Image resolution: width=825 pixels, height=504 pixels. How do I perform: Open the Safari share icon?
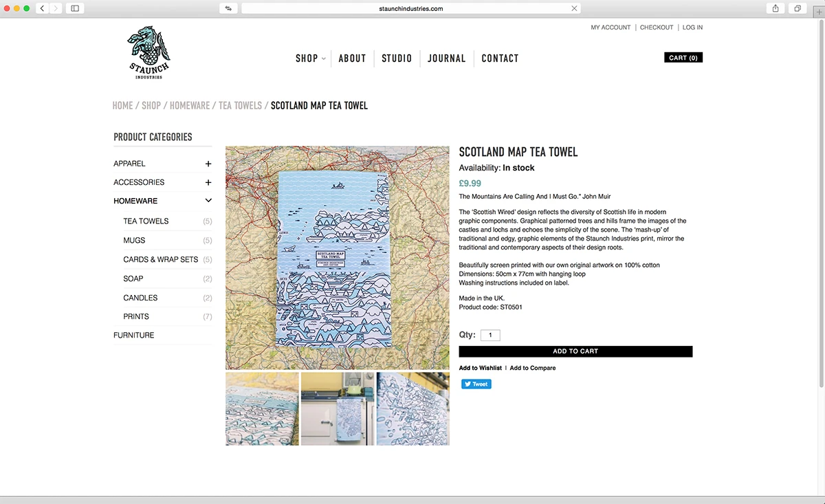tap(775, 8)
